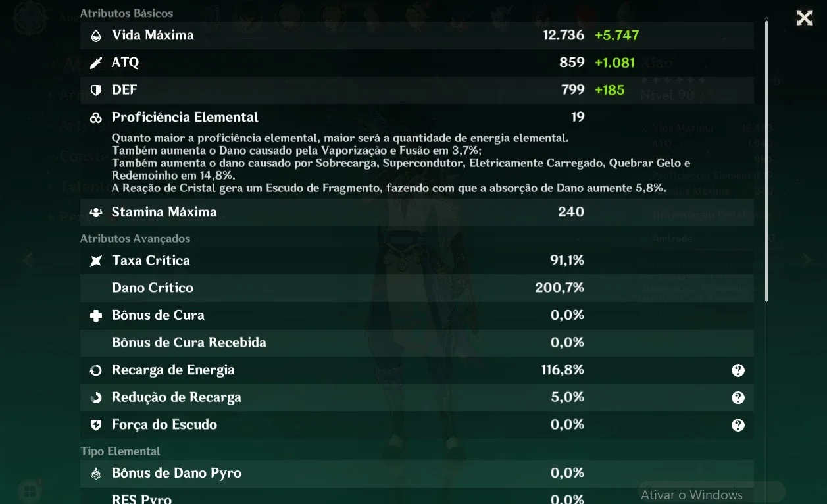Click the Proficiência Elemental icon
The width and height of the screenshot is (827, 504).
click(x=96, y=118)
